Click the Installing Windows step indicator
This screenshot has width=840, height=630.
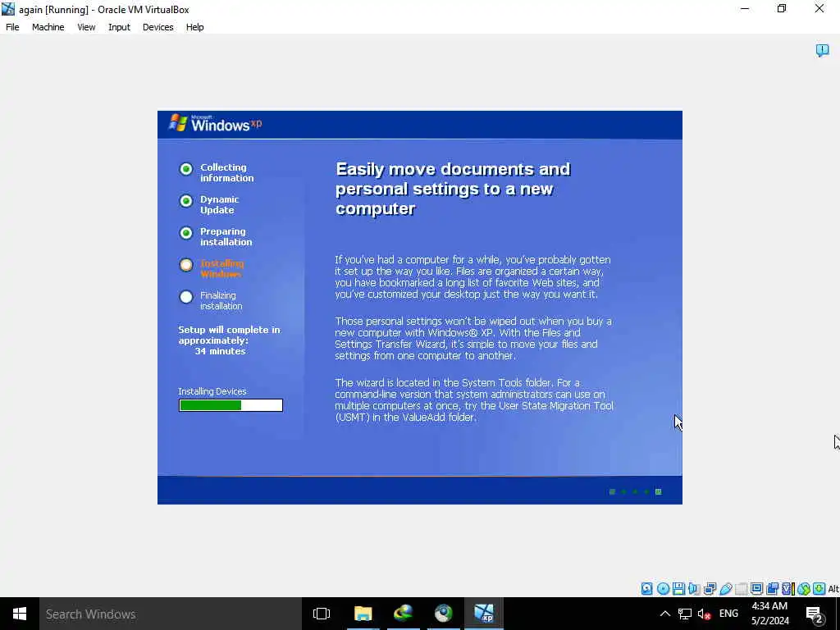click(x=186, y=265)
